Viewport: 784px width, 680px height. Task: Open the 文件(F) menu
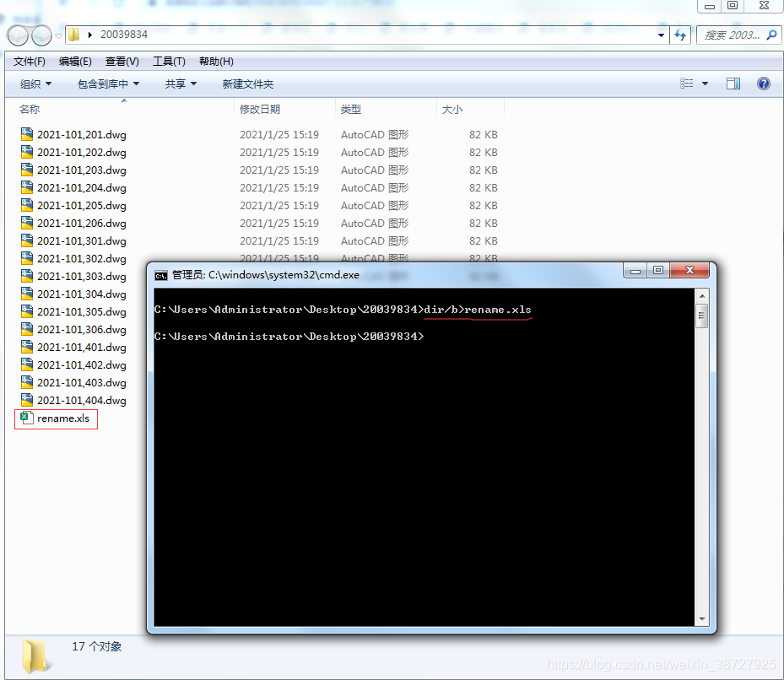click(29, 61)
